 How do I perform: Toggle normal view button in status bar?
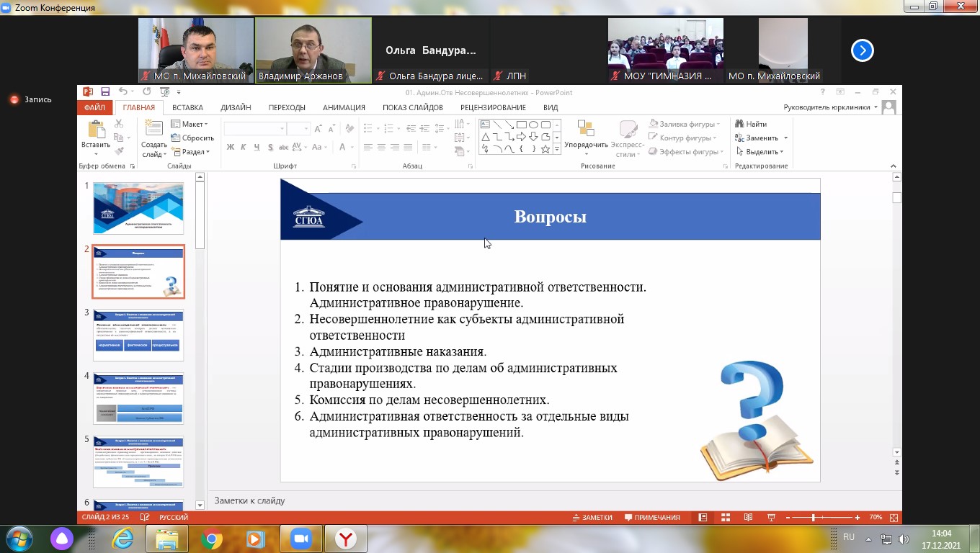pos(702,517)
